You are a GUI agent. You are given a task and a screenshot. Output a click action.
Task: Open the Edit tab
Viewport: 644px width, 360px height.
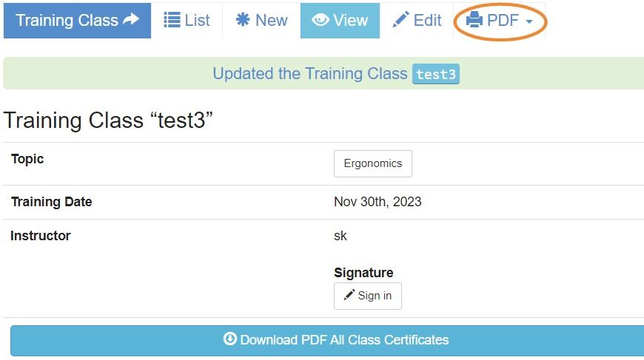click(417, 21)
